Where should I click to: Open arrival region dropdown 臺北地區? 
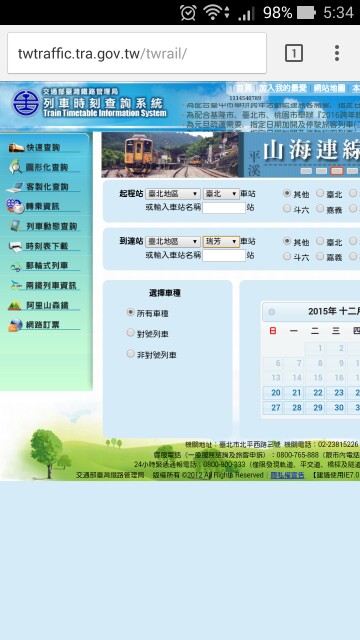click(x=173, y=242)
